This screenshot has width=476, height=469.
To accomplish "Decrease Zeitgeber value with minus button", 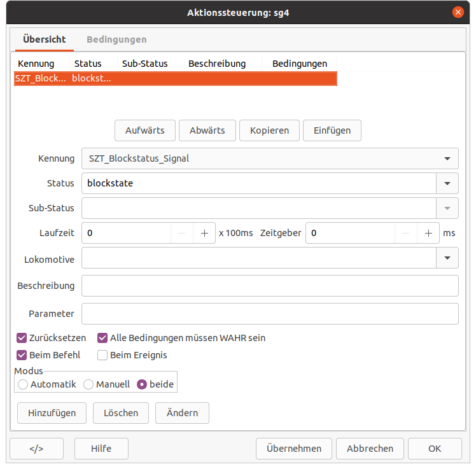I will pyautogui.click(x=405, y=233).
